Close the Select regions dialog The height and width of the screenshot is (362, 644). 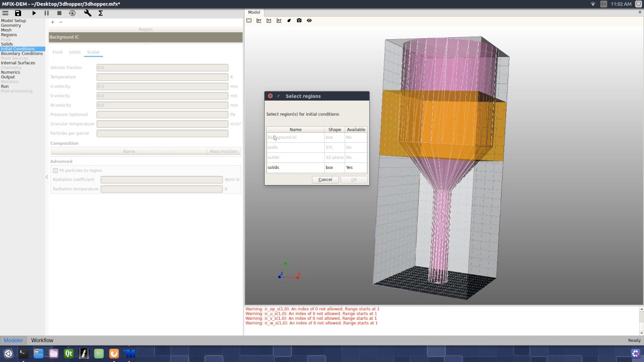click(x=270, y=96)
